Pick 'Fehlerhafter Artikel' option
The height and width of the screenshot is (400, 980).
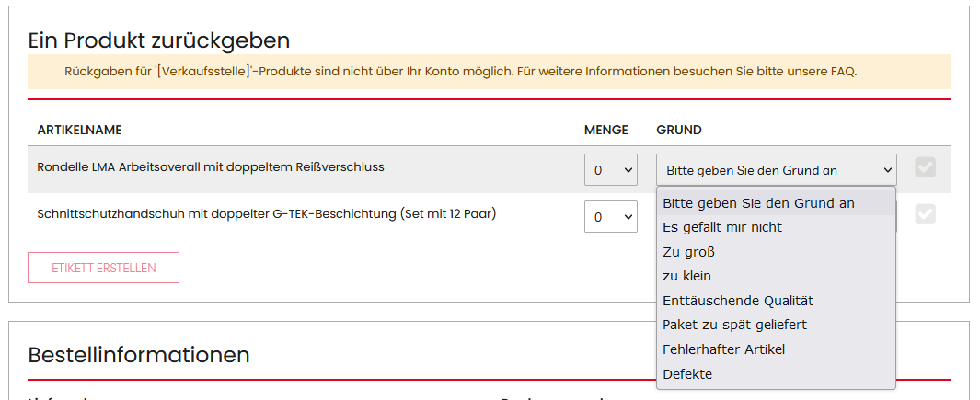[777, 349]
